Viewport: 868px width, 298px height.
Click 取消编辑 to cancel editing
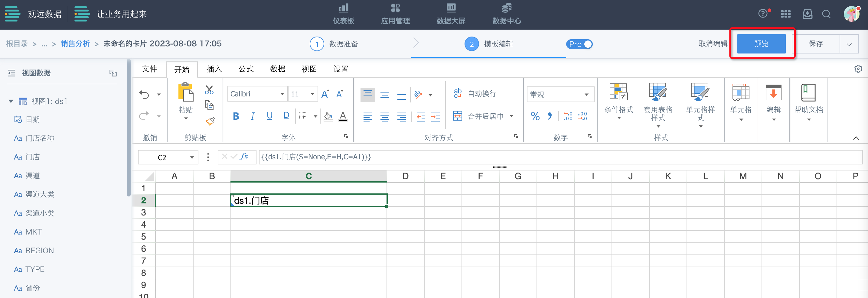coord(713,44)
